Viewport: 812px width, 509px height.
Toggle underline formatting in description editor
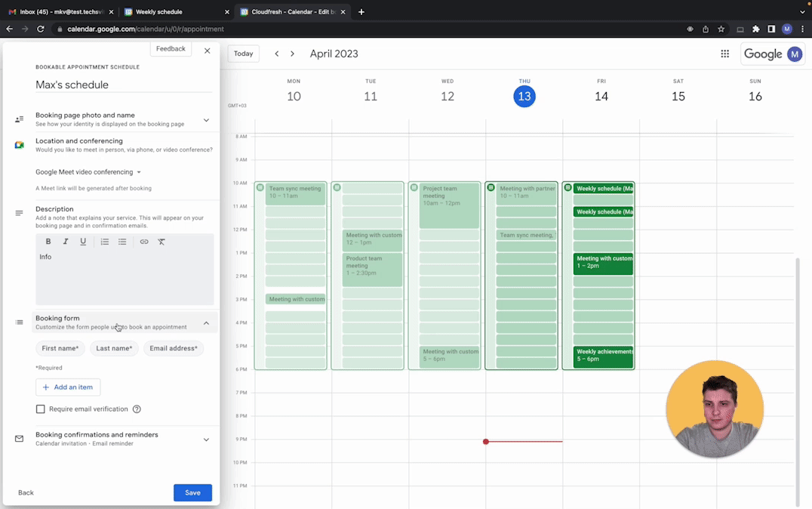pyautogui.click(x=83, y=242)
